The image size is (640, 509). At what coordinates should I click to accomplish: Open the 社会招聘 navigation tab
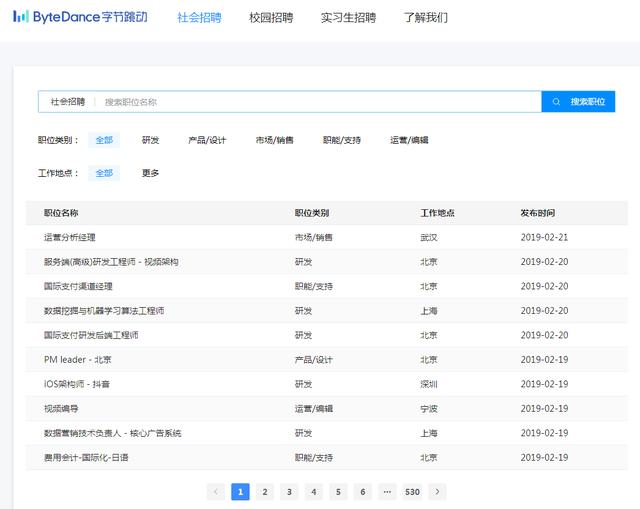tap(199, 18)
